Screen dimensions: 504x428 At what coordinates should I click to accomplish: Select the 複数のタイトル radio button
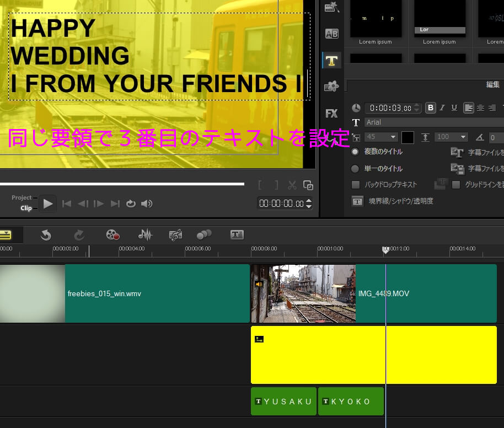tap(355, 152)
